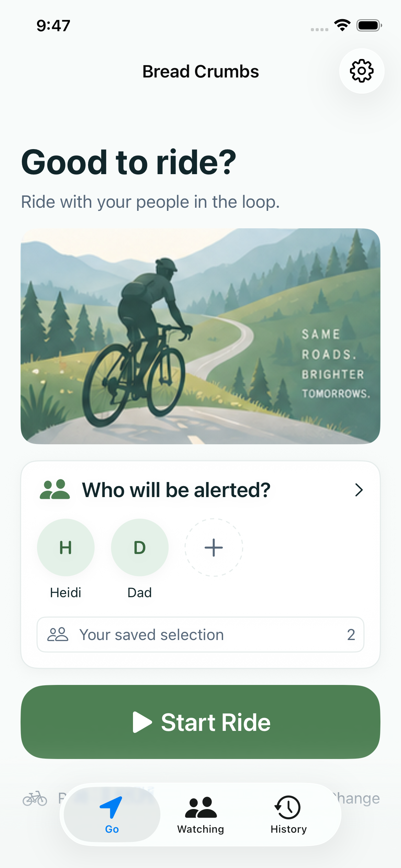Image resolution: width=401 pixels, height=868 pixels.
Task: Tap the cyclist illustration banner
Action: [200, 336]
